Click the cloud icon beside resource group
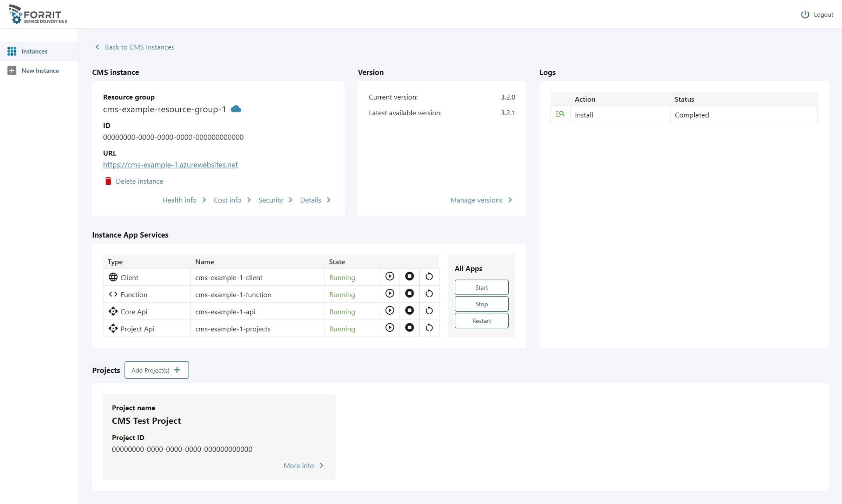The height and width of the screenshot is (504, 842). [x=236, y=109]
